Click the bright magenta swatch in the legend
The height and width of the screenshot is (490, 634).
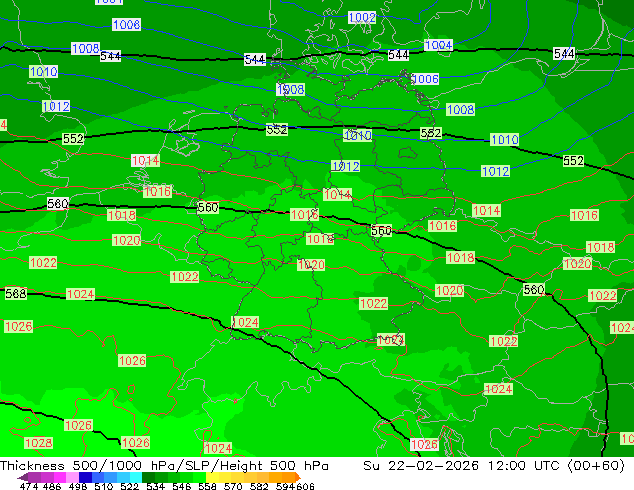pos(60,477)
